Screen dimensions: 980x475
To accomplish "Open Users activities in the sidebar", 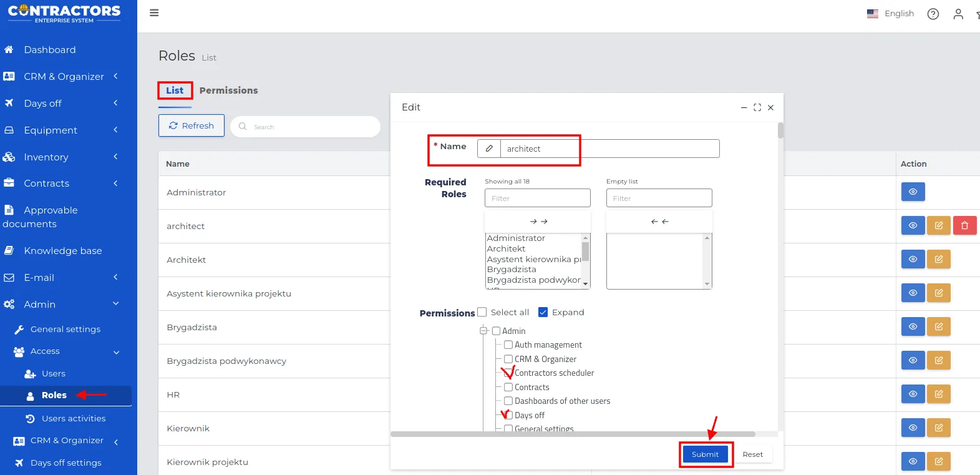I will (x=73, y=418).
